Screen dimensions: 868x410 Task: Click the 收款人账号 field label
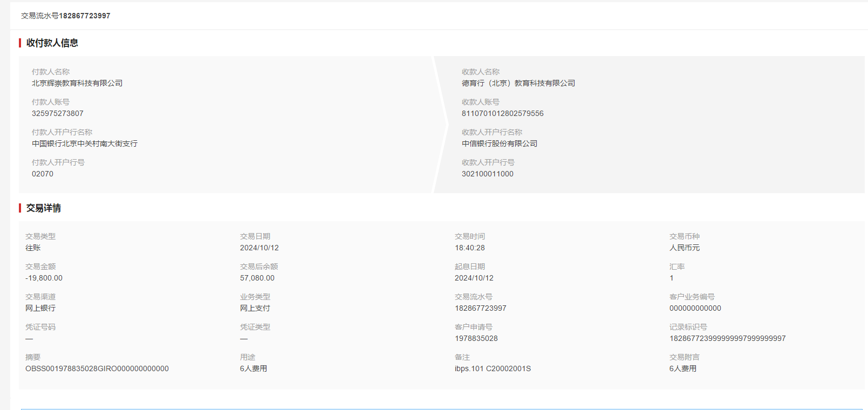coord(481,102)
